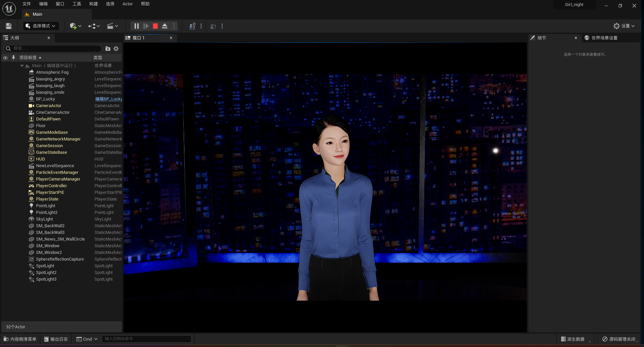Screen dimensions: 644x347
Task: Collapse the Main world tree node
Action: [x=22, y=66]
